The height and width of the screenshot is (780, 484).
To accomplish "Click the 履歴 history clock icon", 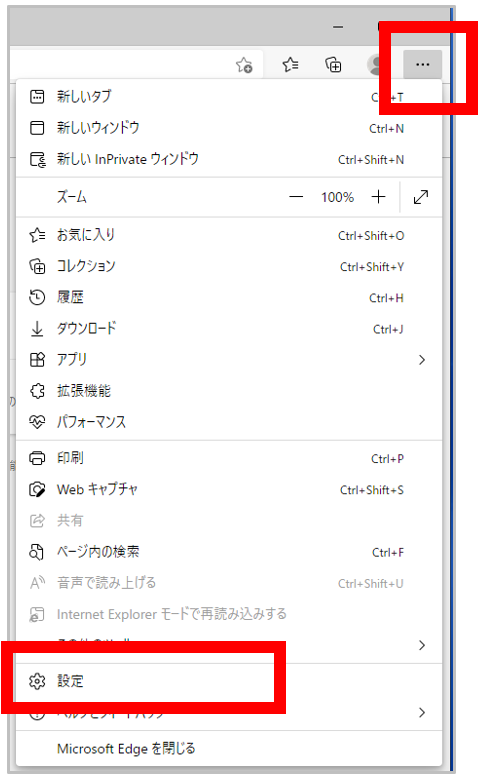I will [x=37, y=297].
